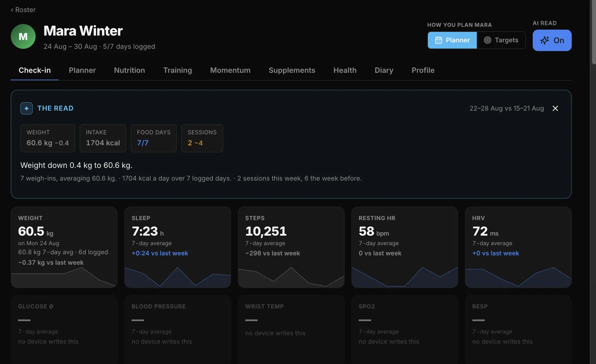Viewport: 596px width, 364px height.
Task: Click the HRV card sparkline chart
Action: pyautogui.click(x=518, y=277)
